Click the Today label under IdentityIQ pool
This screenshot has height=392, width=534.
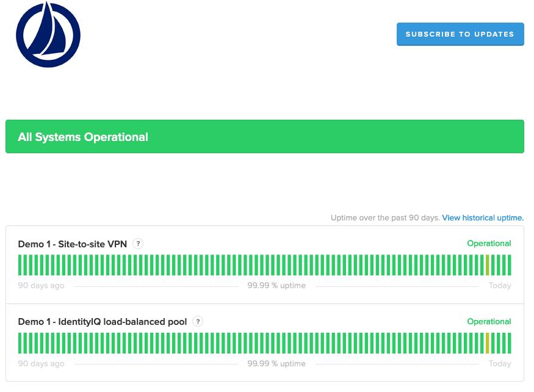click(x=500, y=364)
